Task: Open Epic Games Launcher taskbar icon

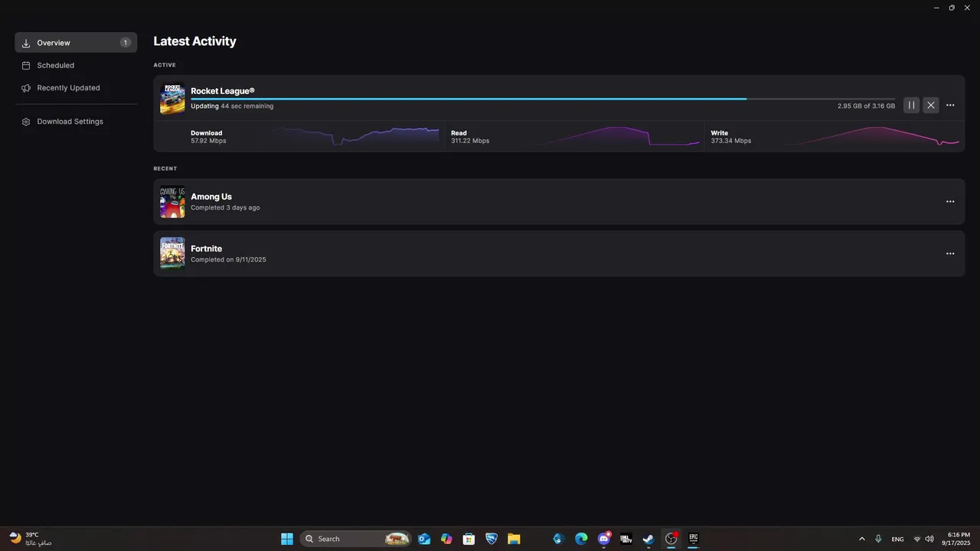Action: (x=694, y=539)
